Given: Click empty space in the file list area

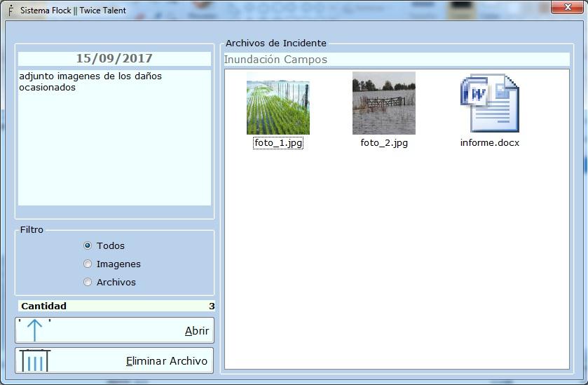Looking at the screenshot, I should click(x=397, y=263).
